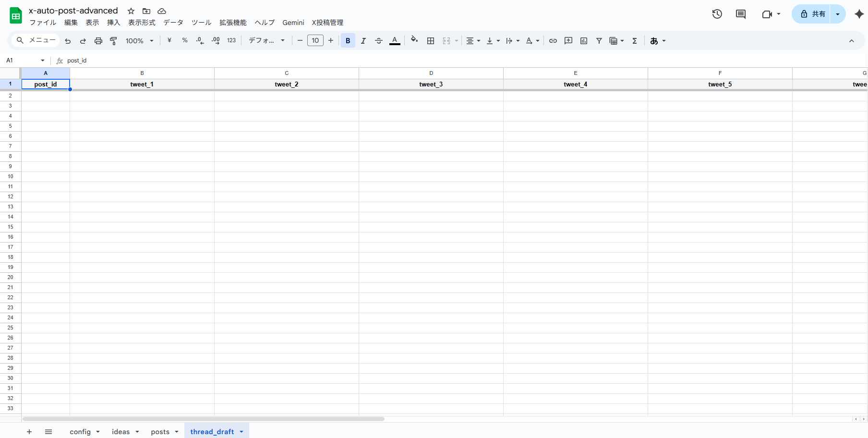
Task: Open the 100% zoom dropdown
Action: click(x=139, y=41)
